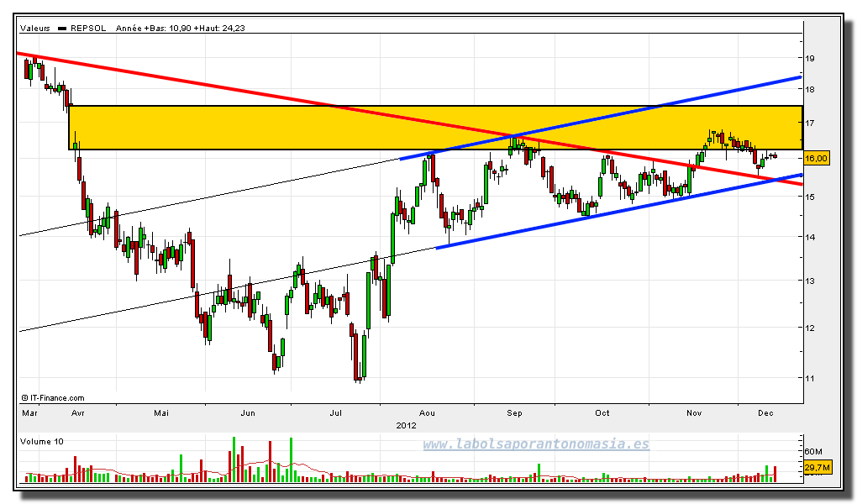Screen dimensions: 857x504
Task: Click the black line icon beside REPSOL
Action: coord(62,29)
